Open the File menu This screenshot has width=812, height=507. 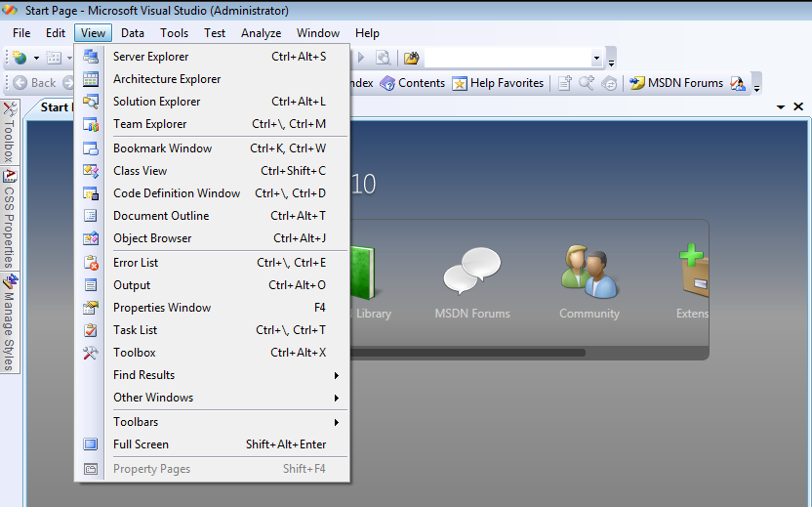coord(21,33)
